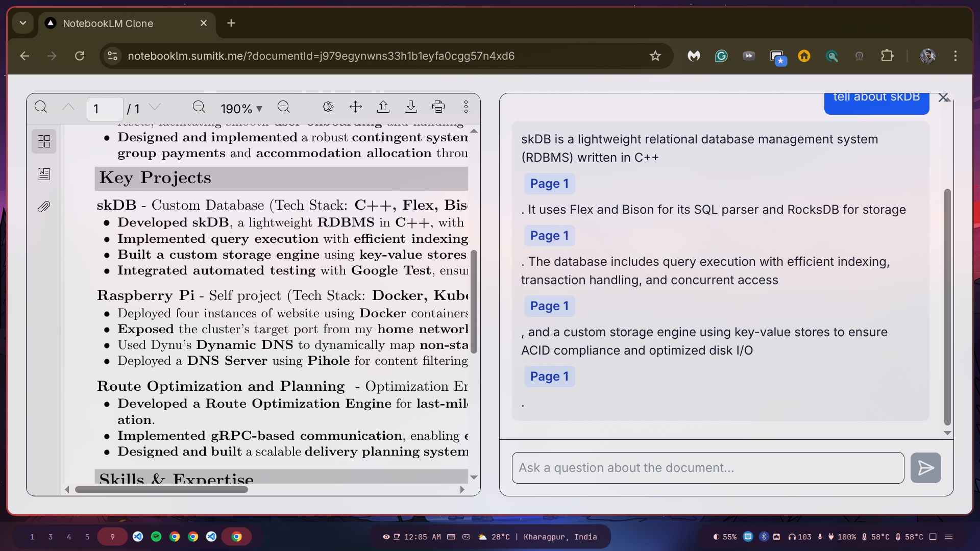980x551 pixels.
Task: Upload a new document
Action: 383,107
